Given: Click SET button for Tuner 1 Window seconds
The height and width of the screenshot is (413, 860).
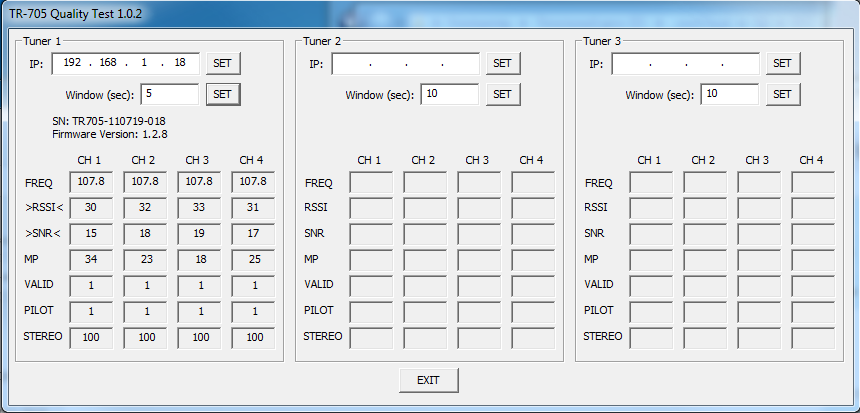Looking at the screenshot, I should coord(223,94).
